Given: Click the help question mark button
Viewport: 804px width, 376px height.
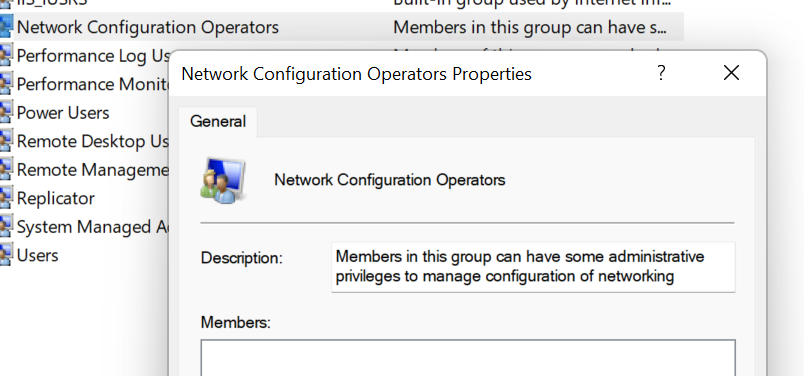Looking at the screenshot, I should [661, 73].
